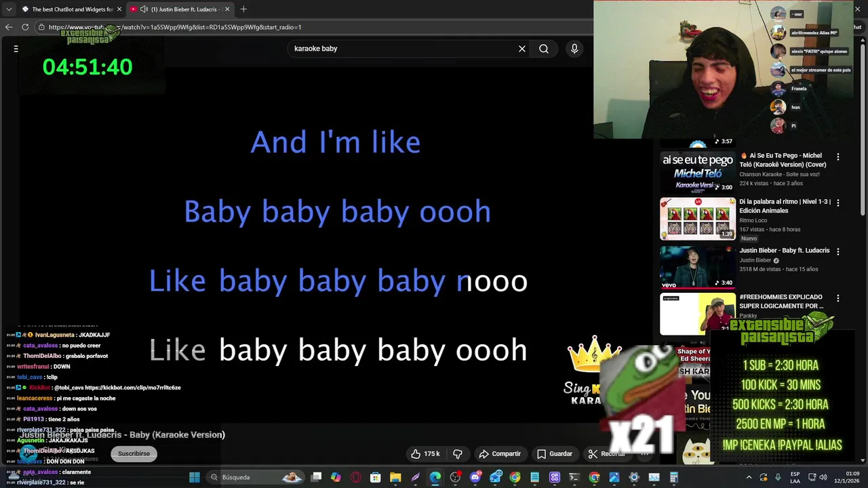Open a new browser tab
868x488 pixels.
click(x=243, y=9)
